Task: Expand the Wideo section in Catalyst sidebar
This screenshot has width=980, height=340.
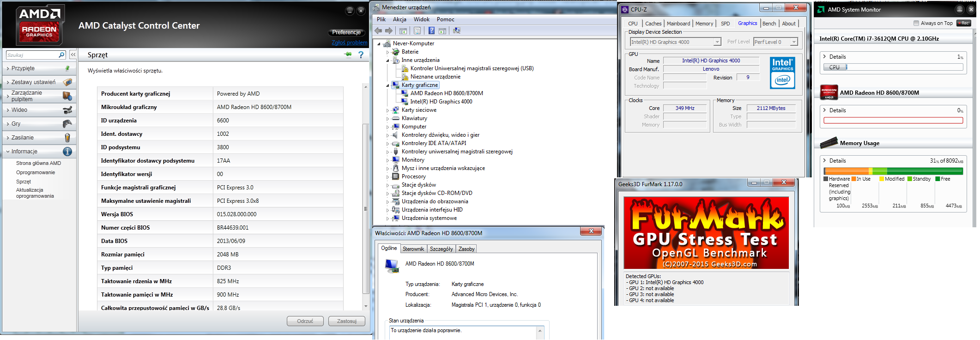Action: click(x=39, y=110)
